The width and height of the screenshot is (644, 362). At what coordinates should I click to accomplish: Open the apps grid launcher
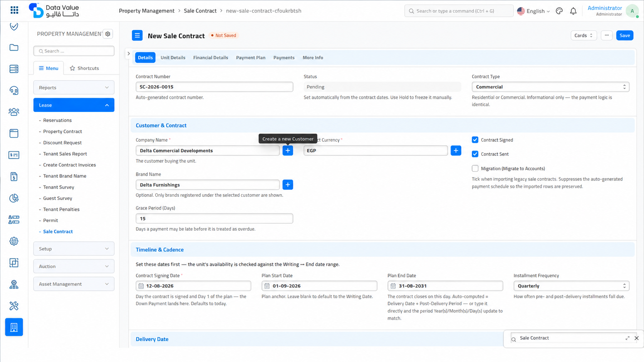coord(14,10)
